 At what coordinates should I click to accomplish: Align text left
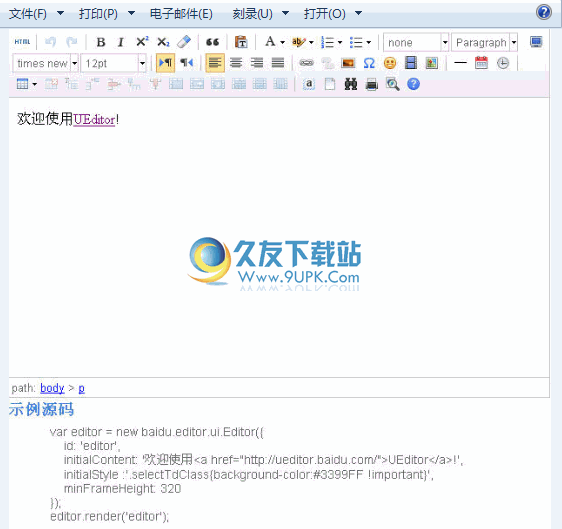(215, 63)
